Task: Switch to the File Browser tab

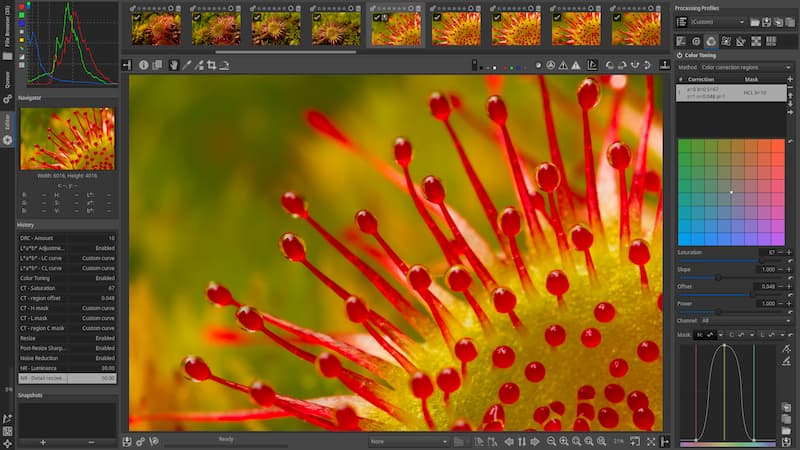Action: coord(7,28)
